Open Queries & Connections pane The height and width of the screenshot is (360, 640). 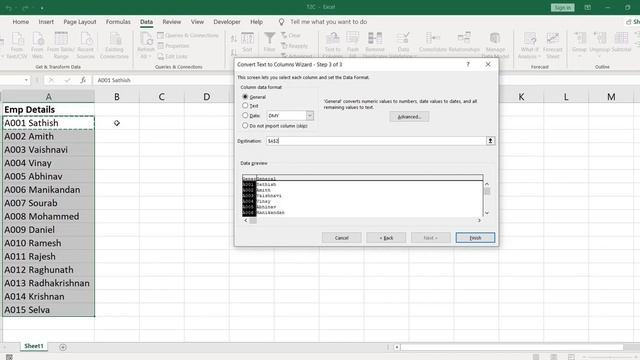188,36
